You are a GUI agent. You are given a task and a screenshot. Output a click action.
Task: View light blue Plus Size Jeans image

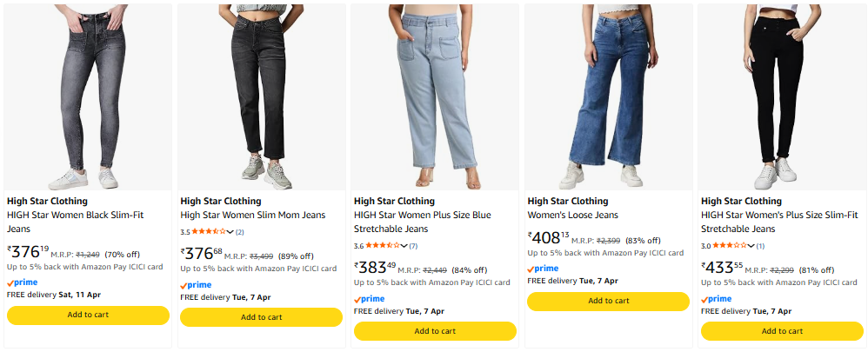[434, 96]
